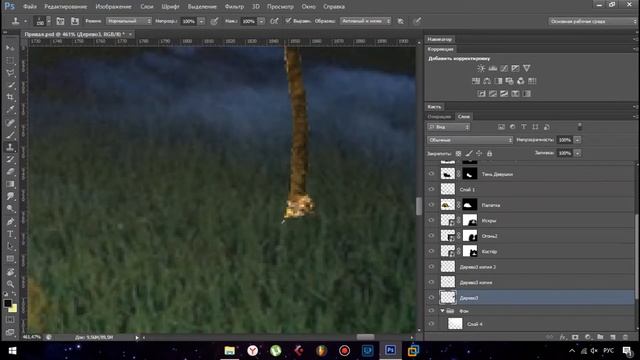Close the Привал.psd document tab

coord(130,34)
